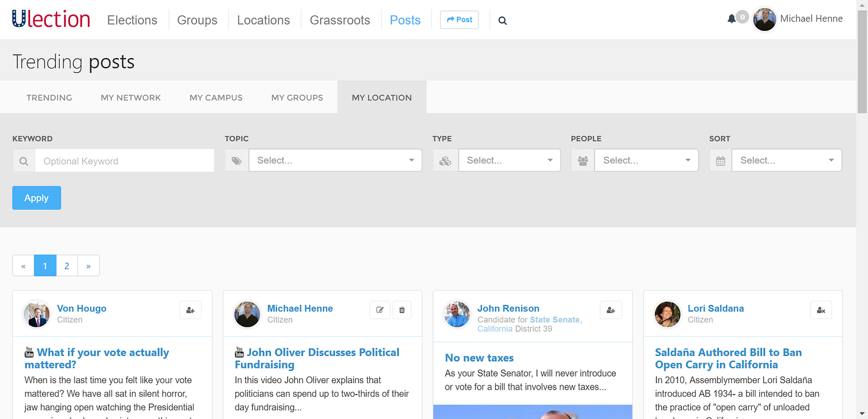Open the notifications bell

(x=731, y=19)
